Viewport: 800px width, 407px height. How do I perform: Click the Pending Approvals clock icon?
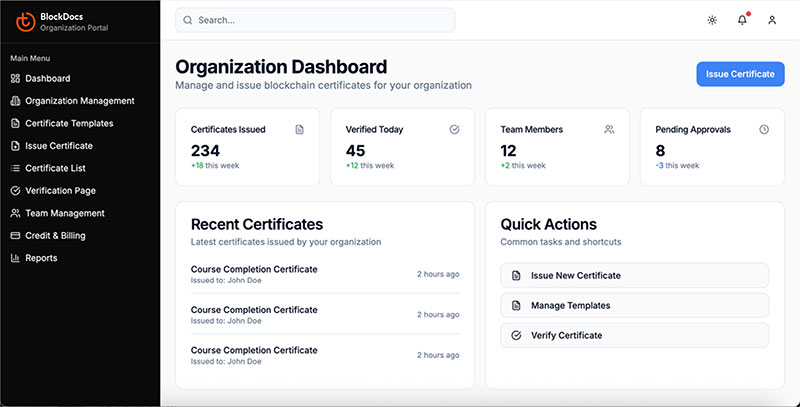point(764,129)
